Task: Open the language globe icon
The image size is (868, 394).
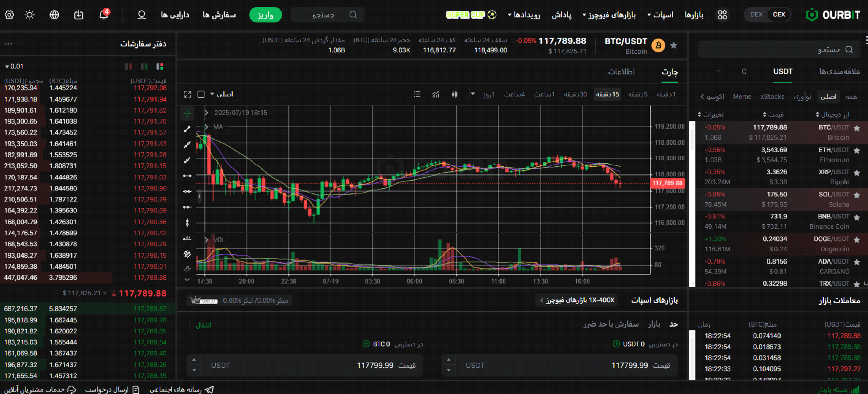Action: tap(54, 15)
